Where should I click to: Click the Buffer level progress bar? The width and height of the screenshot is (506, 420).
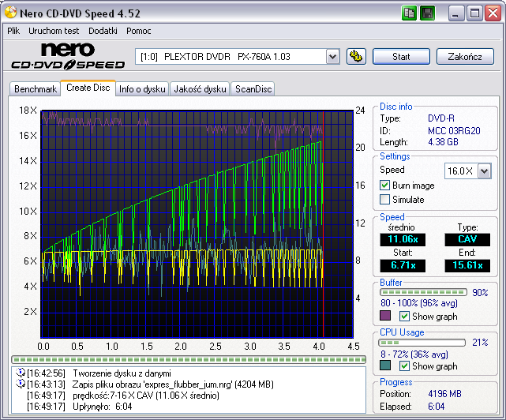423,292
